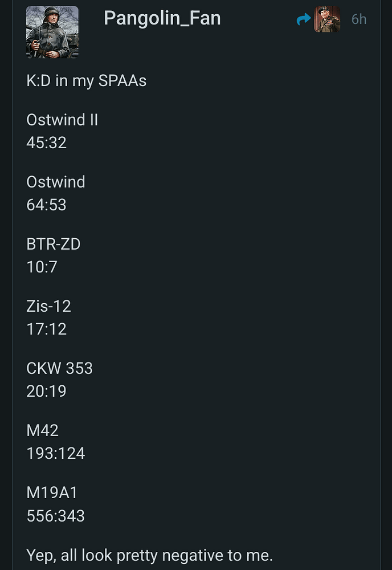Select the M42 vehicle name

(x=42, y=430)
